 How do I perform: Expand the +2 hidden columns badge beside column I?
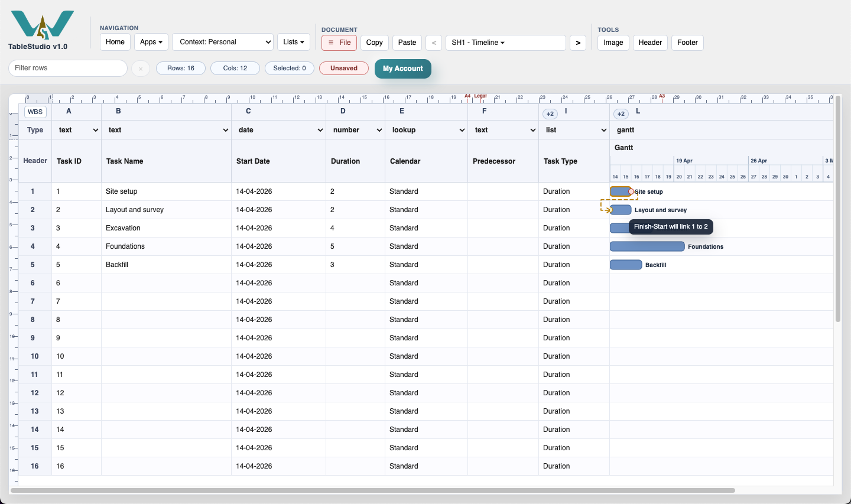tap(550, 113)
